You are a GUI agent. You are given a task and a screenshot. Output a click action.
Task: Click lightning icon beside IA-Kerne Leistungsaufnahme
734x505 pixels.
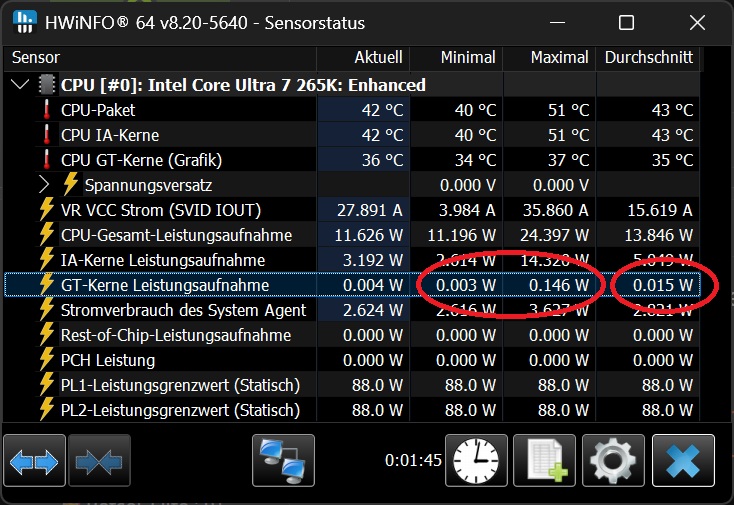coord(47,260)
